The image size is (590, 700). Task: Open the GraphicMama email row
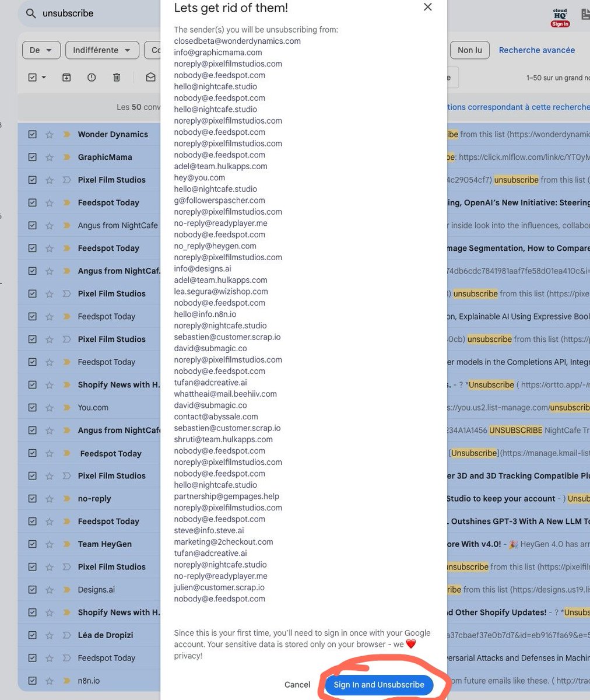(105, 157)
